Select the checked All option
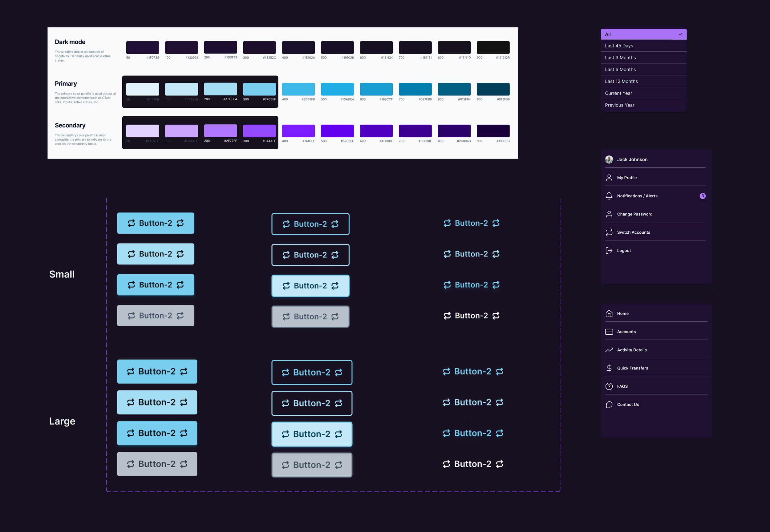 [643, 34]
